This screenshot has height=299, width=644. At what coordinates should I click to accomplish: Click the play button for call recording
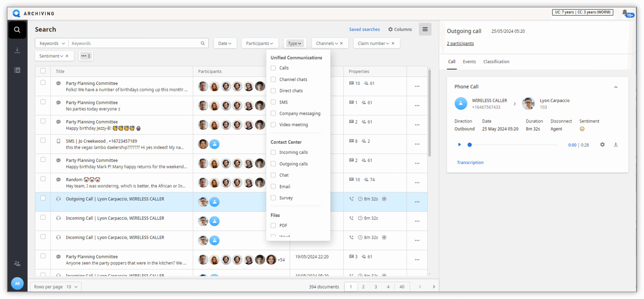pos(459,145)
